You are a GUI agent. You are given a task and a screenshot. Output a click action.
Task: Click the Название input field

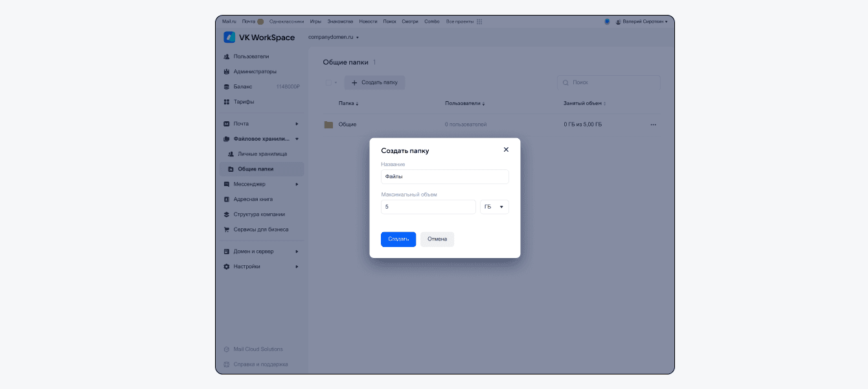[x=444, y=176]
